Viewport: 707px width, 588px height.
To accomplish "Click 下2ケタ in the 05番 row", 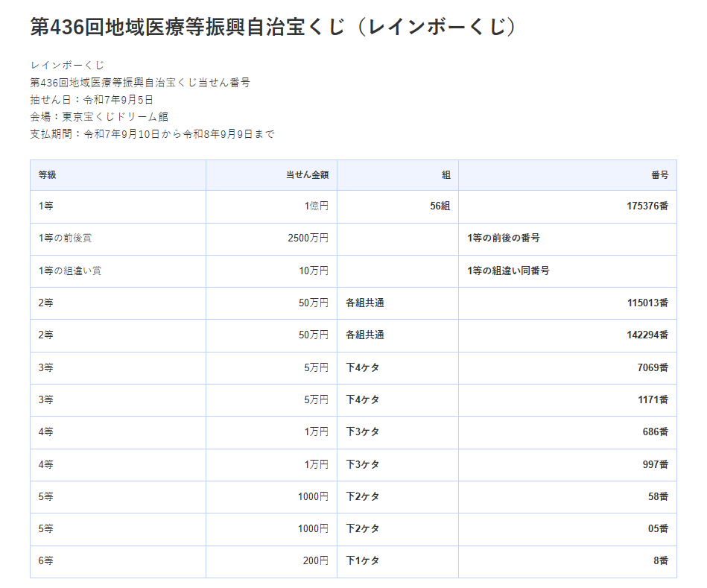I will 363,528.
